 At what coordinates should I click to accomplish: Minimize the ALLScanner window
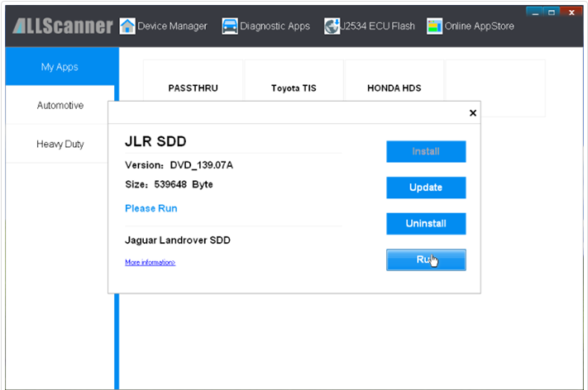coord(535,12)
